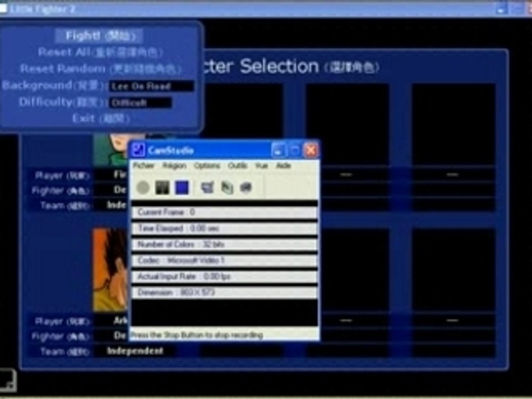Click the fully visible Independent team value
Image resolution: width=532 pixels, height=399 pixels.
click(135, 351)
